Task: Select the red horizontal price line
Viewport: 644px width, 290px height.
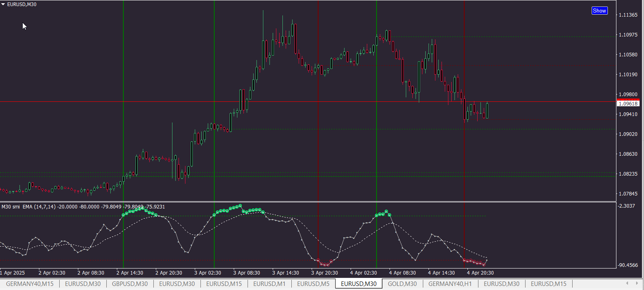Action: click(308, 101)
